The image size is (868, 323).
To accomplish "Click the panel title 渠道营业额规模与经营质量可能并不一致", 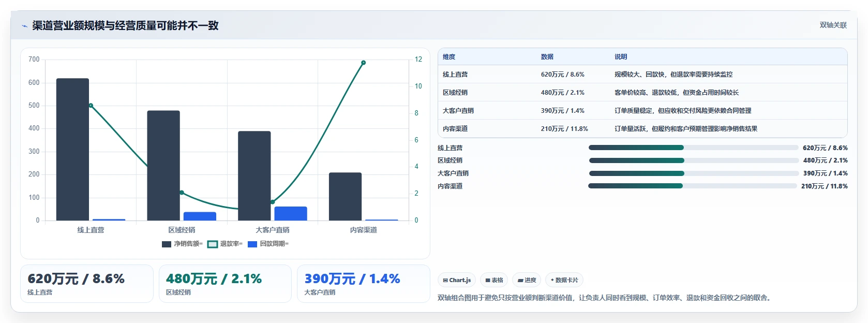I will click(x=125, y=25).
